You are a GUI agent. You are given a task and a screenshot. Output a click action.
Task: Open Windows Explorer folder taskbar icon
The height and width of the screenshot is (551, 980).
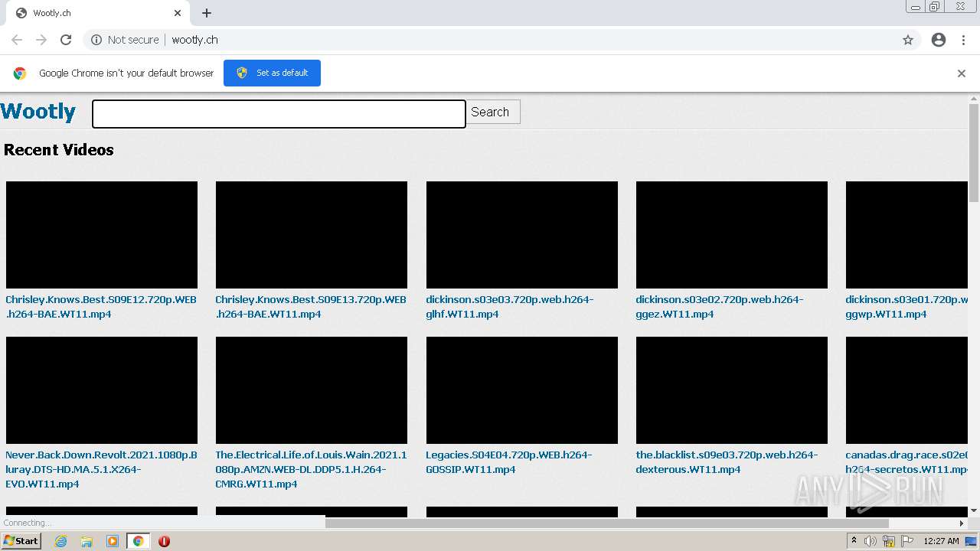(87, 541)
